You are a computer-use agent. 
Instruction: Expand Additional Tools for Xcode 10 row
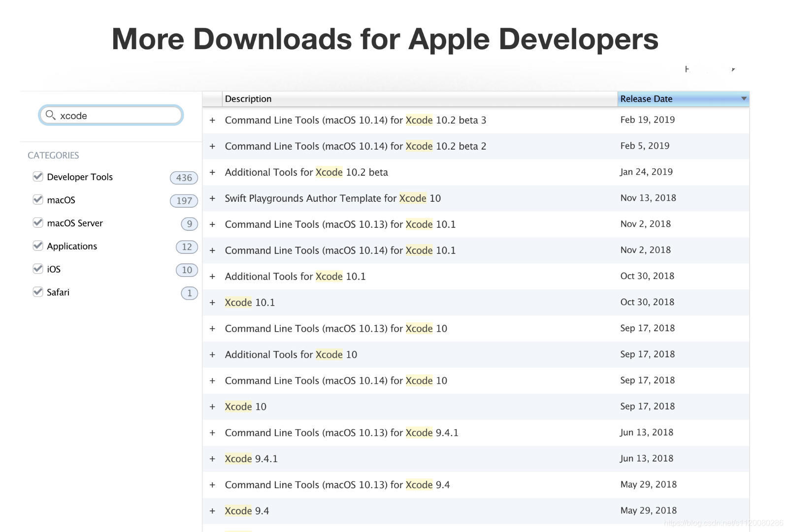click(x=212, y=355)
